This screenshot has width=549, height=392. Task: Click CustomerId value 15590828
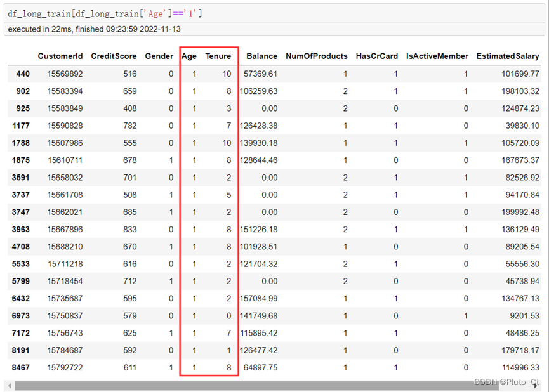[x=65, y=126]
